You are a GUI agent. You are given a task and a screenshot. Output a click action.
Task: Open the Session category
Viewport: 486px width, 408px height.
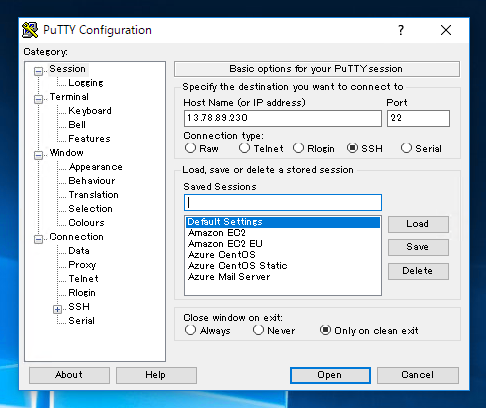pyautogui.click(x=68, y=69)
